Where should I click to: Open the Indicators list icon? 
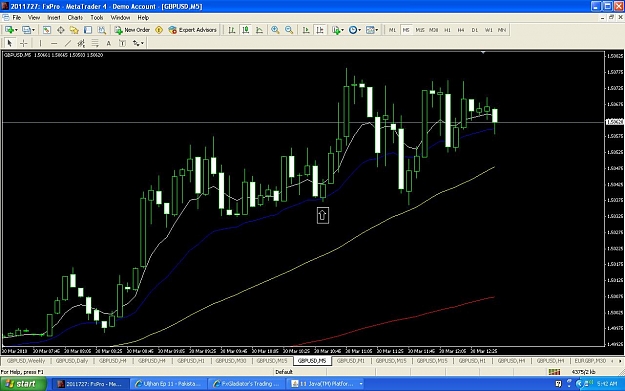pyautogui.click(x=336, y=30)
